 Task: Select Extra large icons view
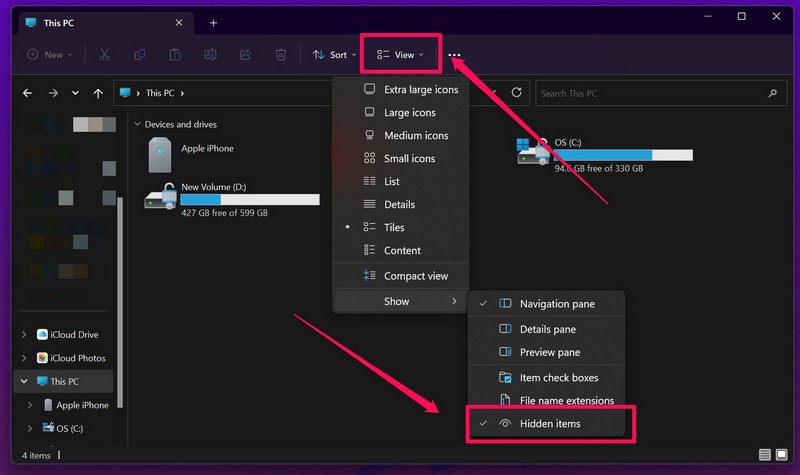tap(420, 90)
